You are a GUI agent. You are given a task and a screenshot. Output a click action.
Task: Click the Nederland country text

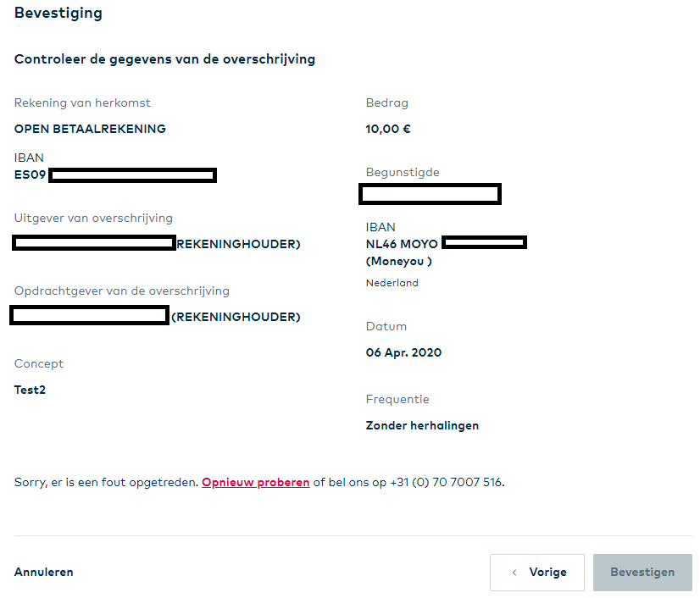(392, 283)
